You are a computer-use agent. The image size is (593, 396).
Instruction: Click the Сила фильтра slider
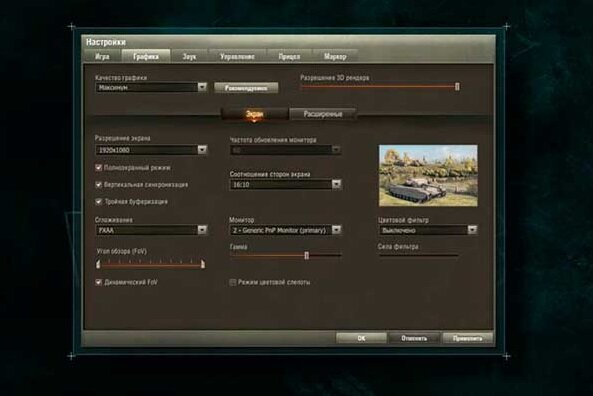point(419,255)
